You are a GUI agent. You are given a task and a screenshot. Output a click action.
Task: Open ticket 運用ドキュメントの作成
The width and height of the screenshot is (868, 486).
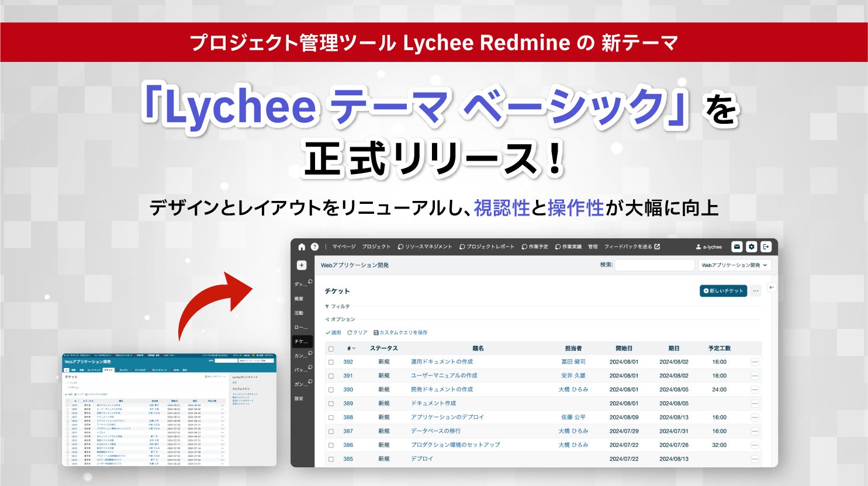[442, 362]
